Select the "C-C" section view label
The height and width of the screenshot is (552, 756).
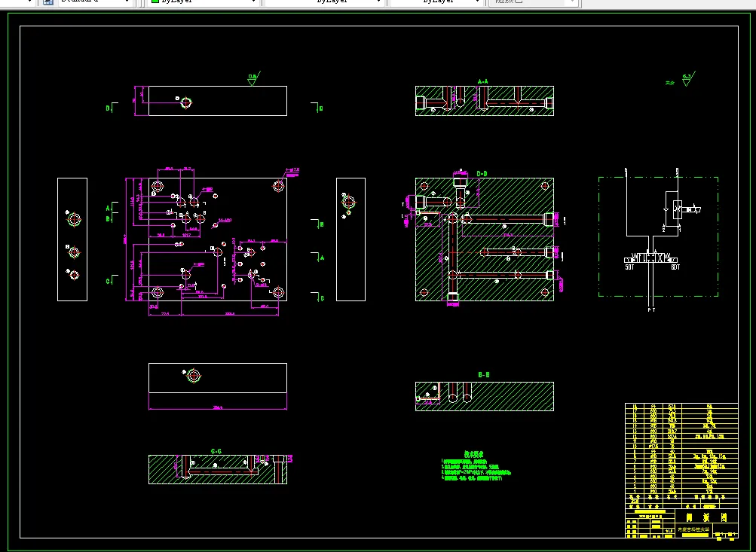click(x=216, y=451)
